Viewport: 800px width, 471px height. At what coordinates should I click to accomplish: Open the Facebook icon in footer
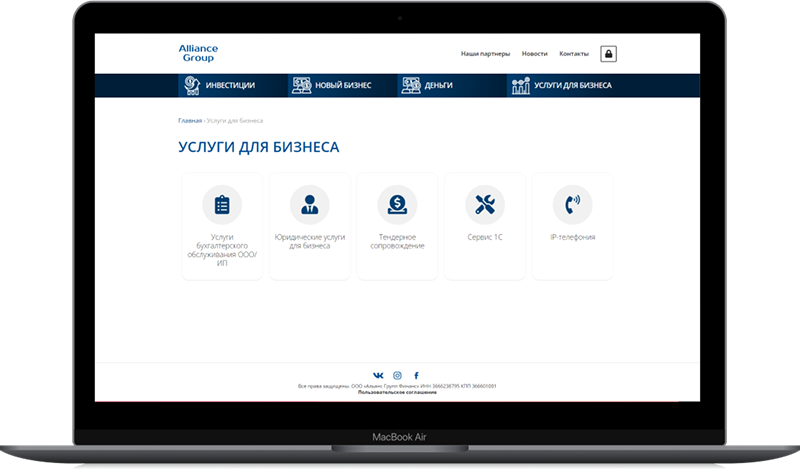416,375
